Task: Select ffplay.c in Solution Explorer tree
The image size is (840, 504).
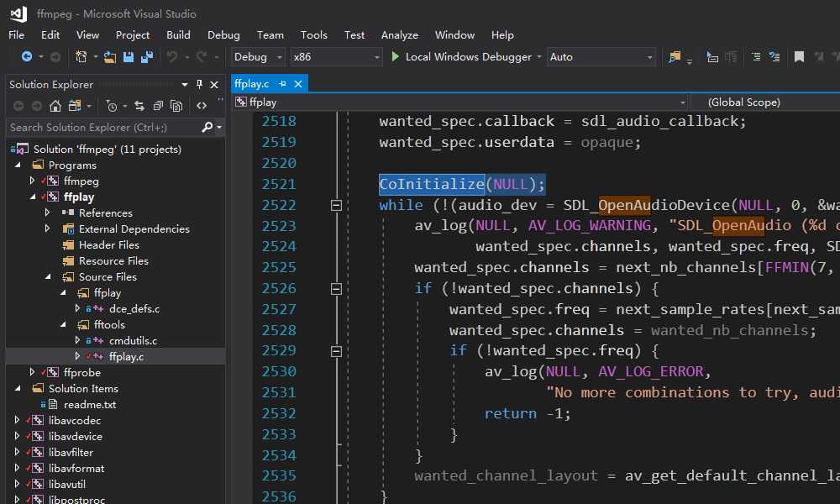Action: [127, 356]
